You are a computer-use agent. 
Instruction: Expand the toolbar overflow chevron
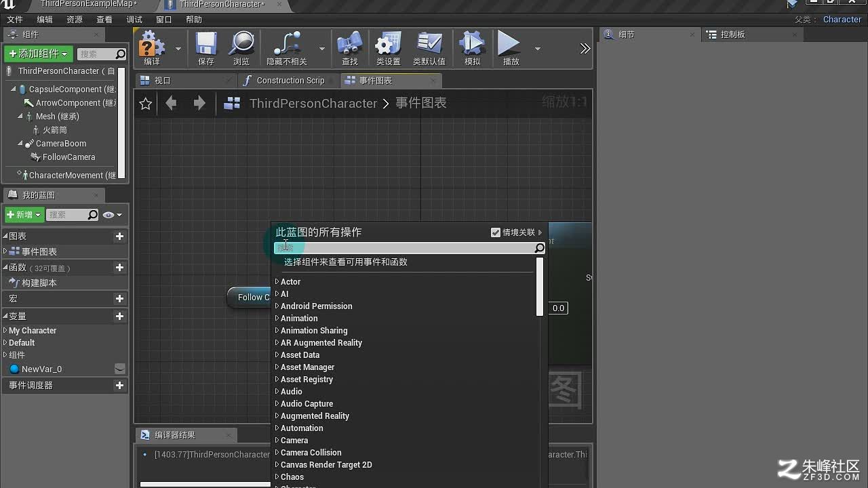click(585, 49)
